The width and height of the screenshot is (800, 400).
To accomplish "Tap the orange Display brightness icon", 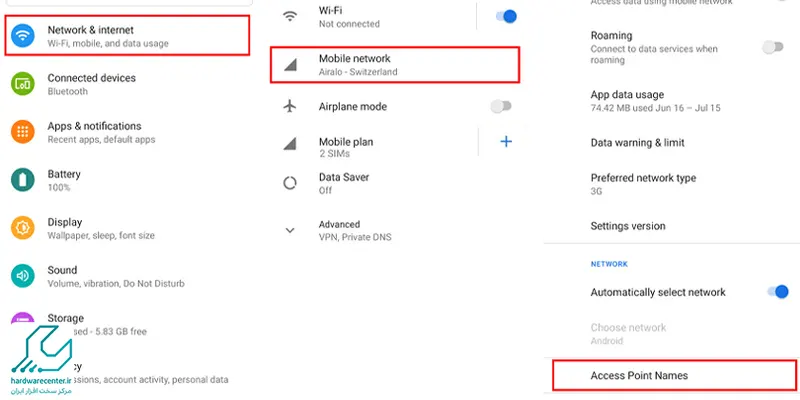I will click(22, 228).
